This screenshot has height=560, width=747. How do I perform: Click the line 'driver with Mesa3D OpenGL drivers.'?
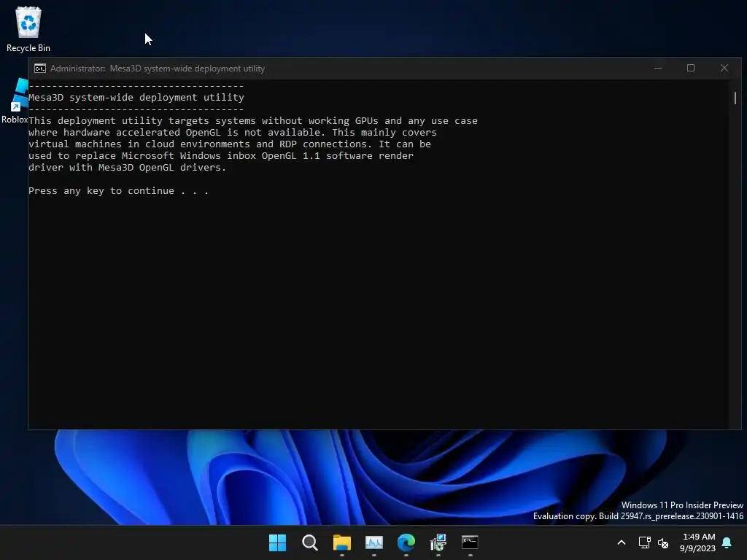click(127, 168)
